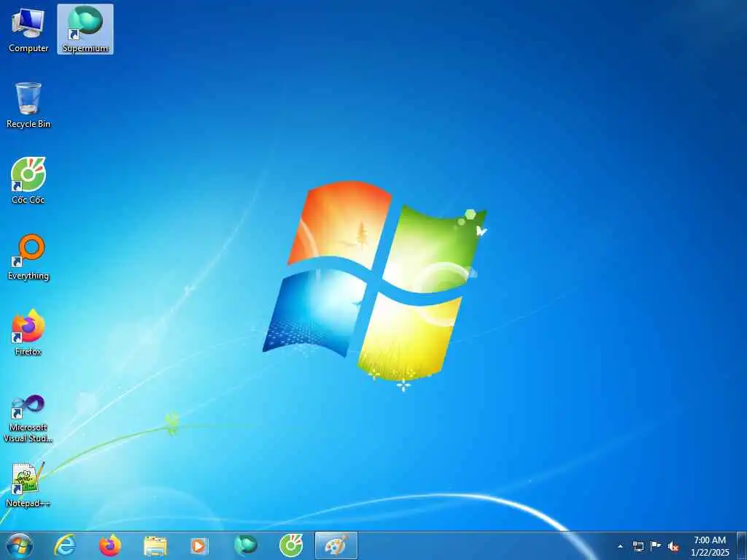
Task: Select the Everything search shortcut
Action: [28, 257]
